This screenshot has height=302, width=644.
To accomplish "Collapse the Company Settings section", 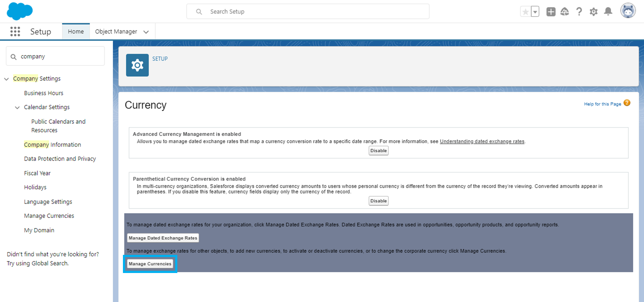I will (7, 79).
